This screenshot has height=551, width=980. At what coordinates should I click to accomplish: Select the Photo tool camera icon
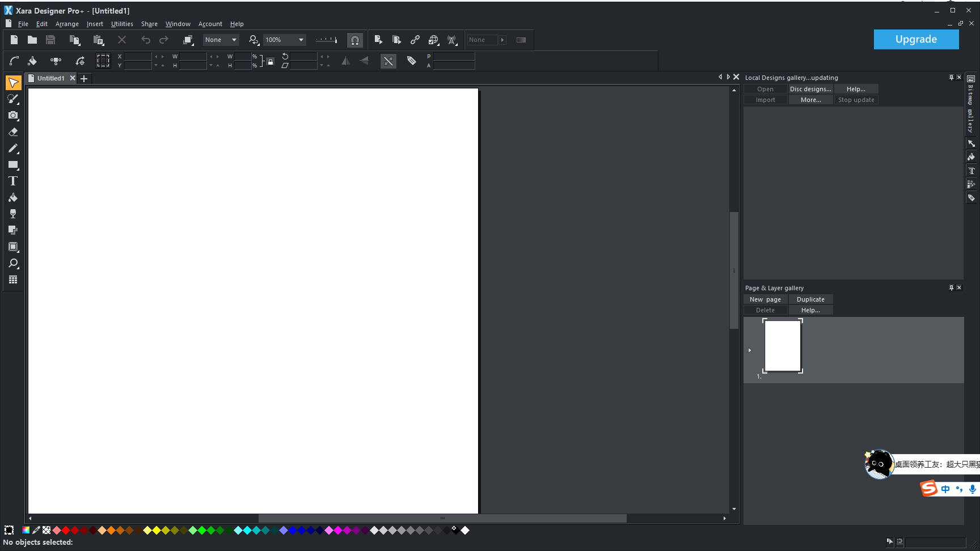click(13, 116)
